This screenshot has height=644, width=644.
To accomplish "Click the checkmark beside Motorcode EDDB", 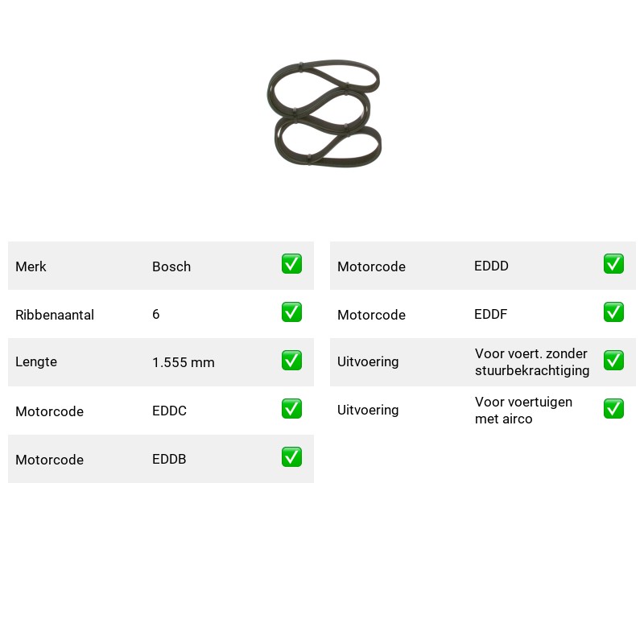I will [291, 457].
